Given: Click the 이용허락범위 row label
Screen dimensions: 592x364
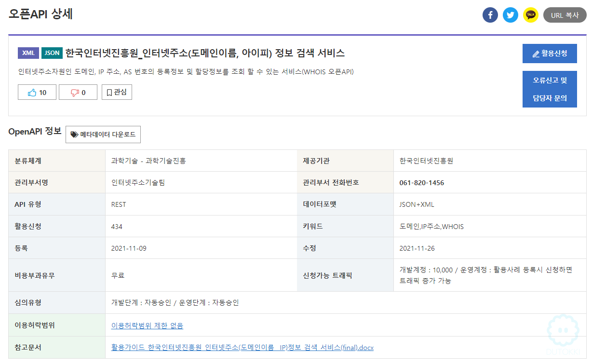Looking at the screenshot, I should 35,325.
